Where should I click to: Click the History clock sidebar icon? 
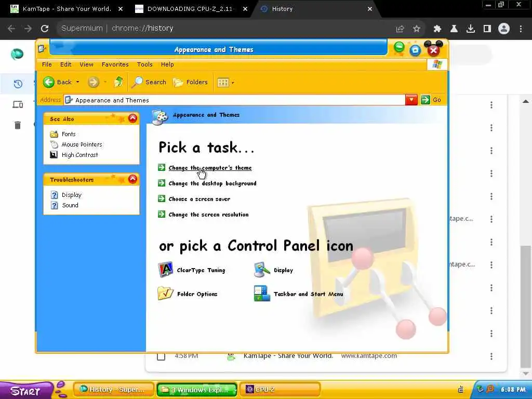point(18,84)
